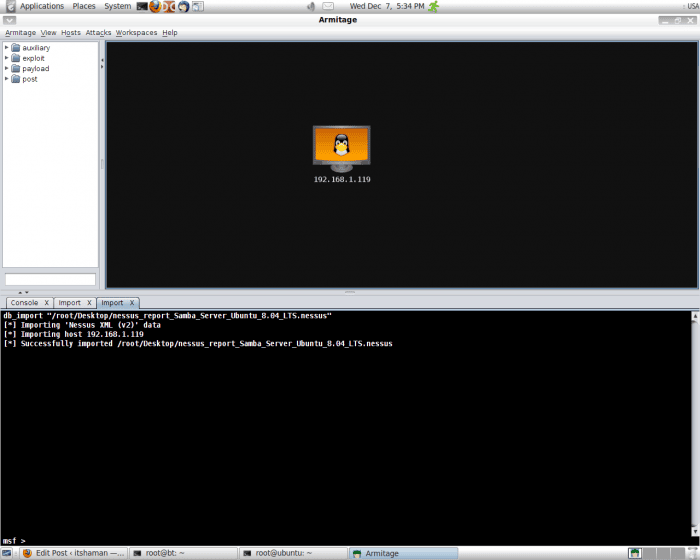The height and width of the screenshot is (560, 700).
Task: Launch Firefox from top panel
Action: point(155,6)
